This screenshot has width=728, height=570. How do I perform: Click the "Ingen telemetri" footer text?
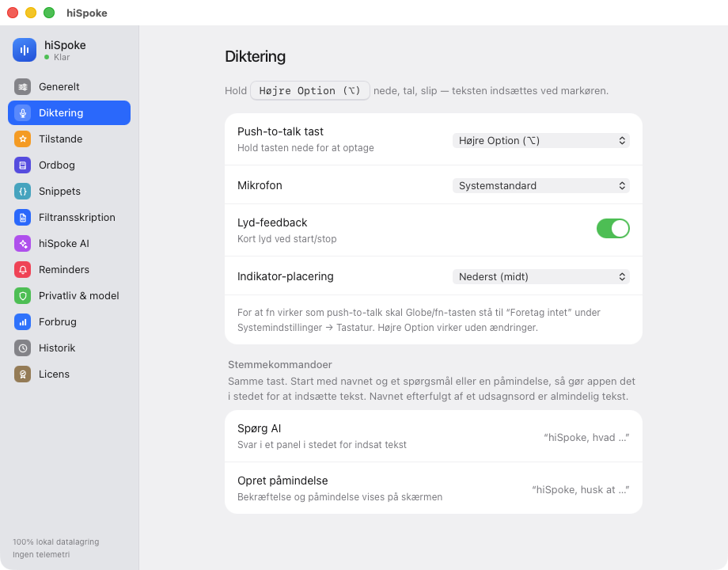(x=41, y=554)
